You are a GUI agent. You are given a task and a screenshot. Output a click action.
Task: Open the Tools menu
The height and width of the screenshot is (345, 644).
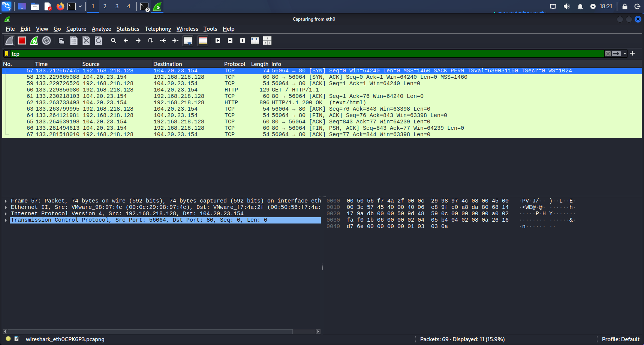click(x=210, y=29)
